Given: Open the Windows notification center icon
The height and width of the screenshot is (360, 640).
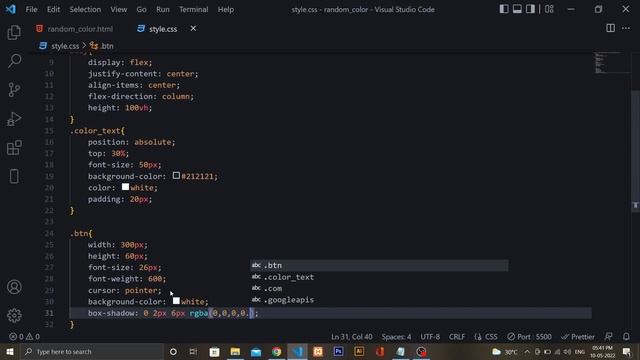Looking at the screenshot, I should 627,351.
